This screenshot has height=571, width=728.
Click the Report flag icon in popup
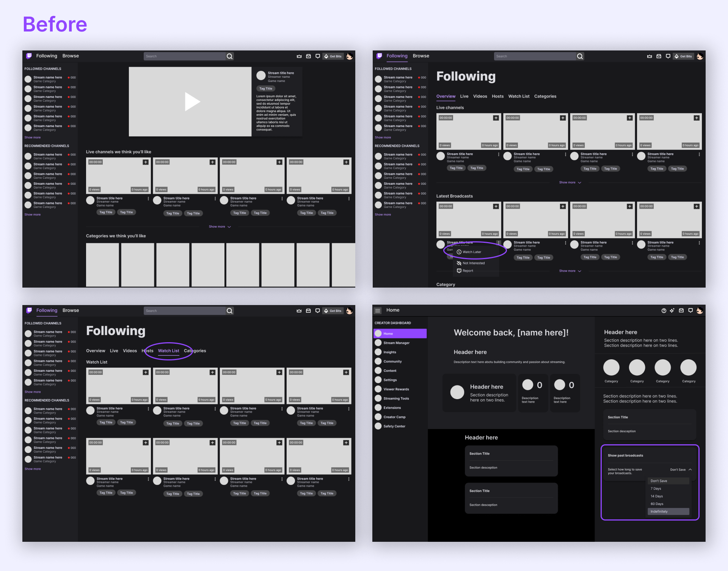[459, 271]
